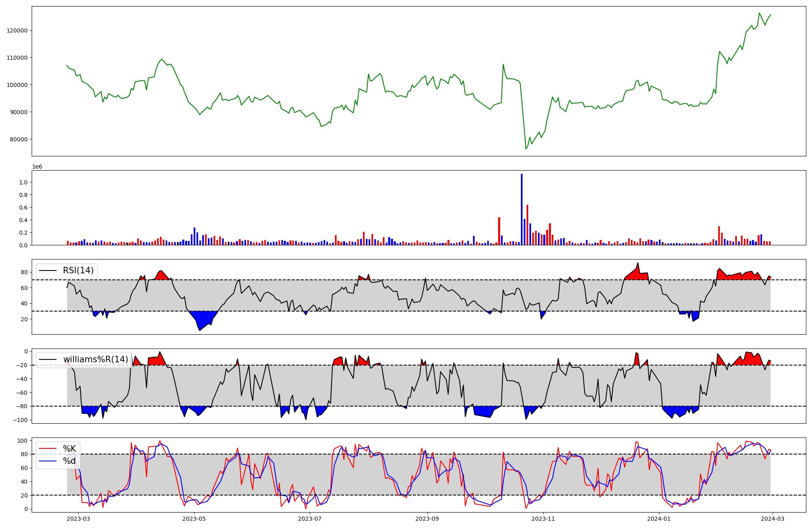Click the williams%R(14) legend label
Image resolution: width=812 pixels, height=528 pixels.
tap(95, 359)
